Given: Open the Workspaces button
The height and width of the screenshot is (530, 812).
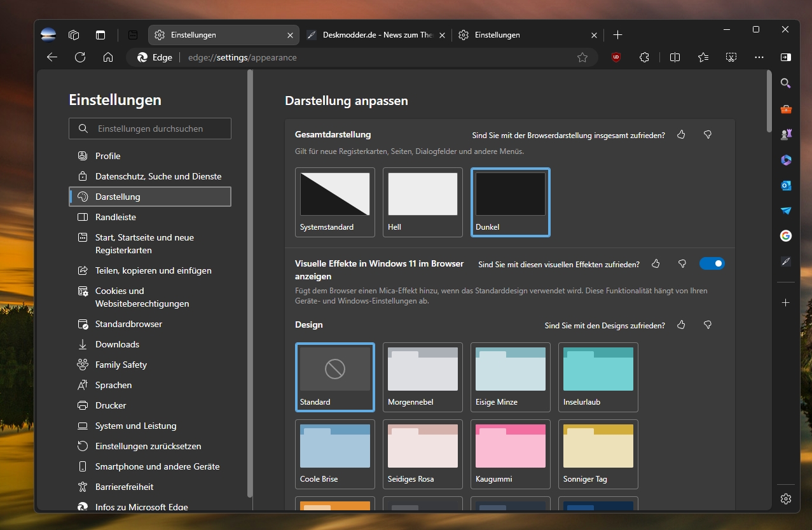Looking at the screenshot, I should (x=74, y=35).
